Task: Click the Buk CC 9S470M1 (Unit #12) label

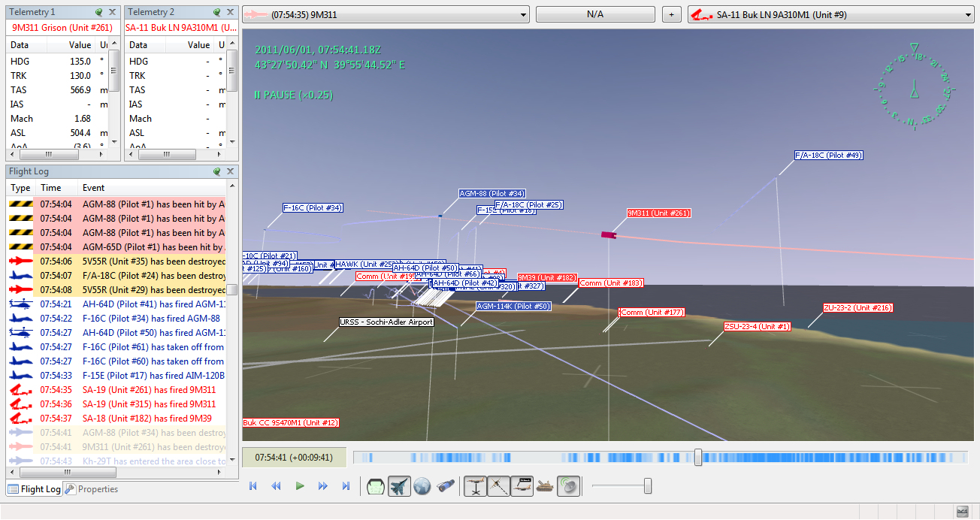Action: (291, 423)
